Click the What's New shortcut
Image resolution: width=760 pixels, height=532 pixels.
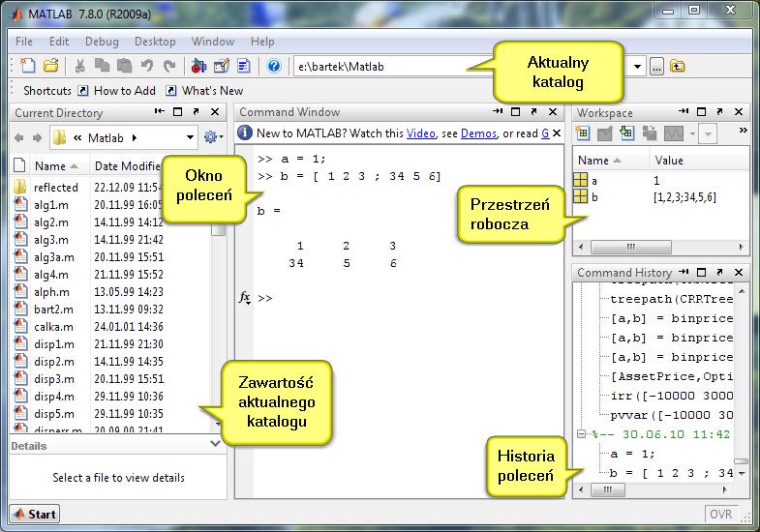click(204, 91)
